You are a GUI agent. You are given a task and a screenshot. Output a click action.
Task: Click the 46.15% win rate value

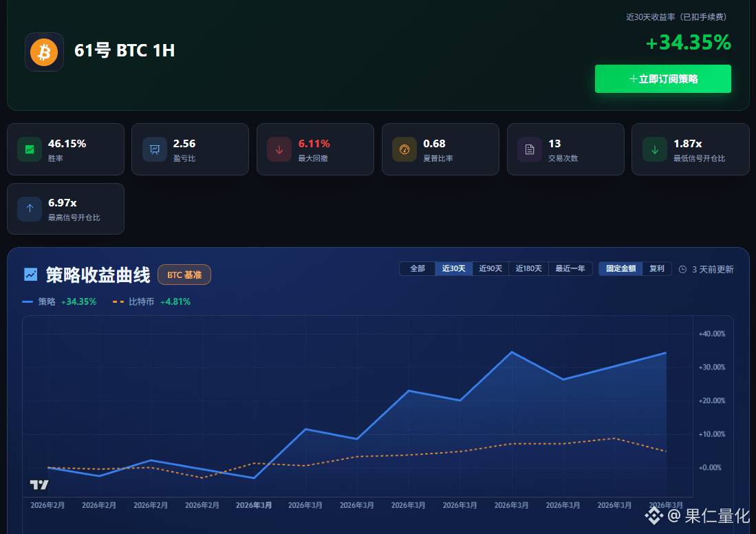[67, 144]
